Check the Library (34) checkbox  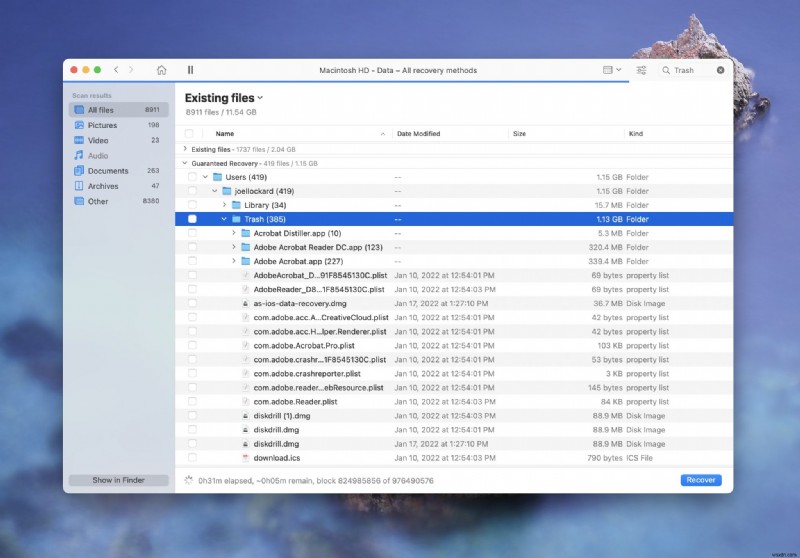pyautogui.click(x=192, y=205)
